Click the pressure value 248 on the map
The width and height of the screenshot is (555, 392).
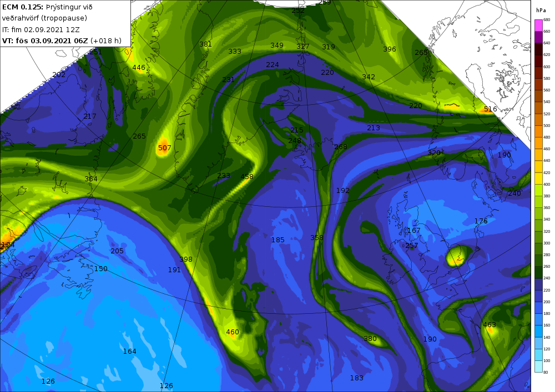pyautogui.click(x=295, y=141)
